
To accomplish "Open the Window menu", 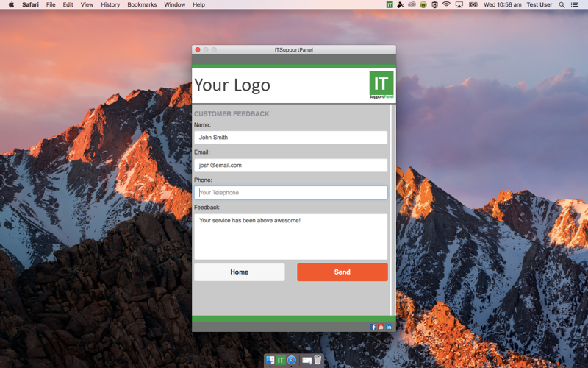I will point(174,4).
